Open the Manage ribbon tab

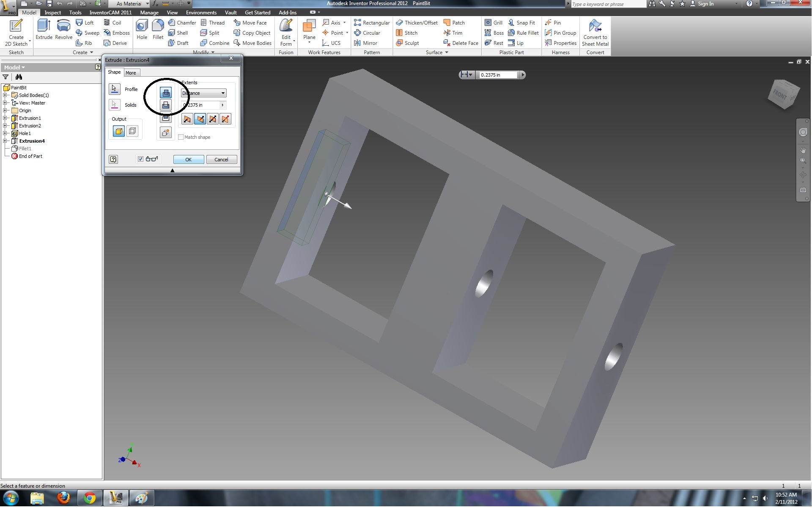pyautogui.click(x=149, y=12)
